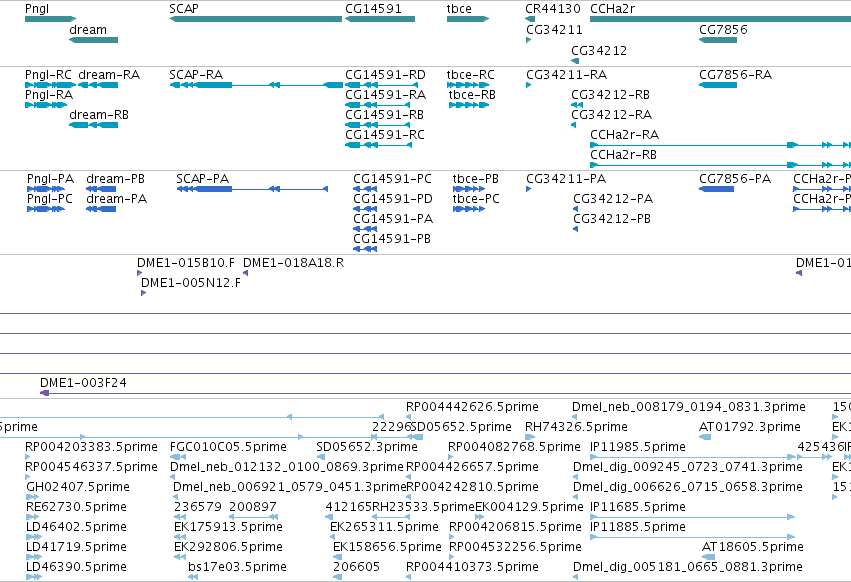Click transcript CG14591-RA
Image resolution: width=851 pixels, height=582 pixels.
(x=385, y=95)
